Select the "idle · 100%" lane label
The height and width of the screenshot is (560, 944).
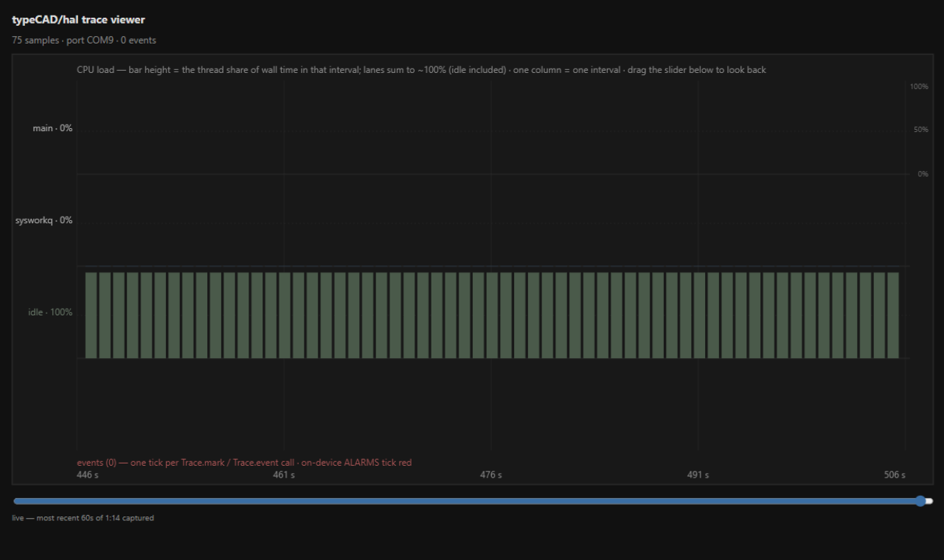tap(50, 312)
